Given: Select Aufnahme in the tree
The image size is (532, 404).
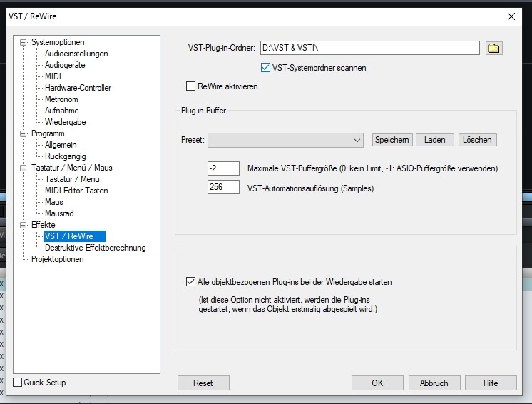Looking at the screenshot, I should click(x=62, y=111).
